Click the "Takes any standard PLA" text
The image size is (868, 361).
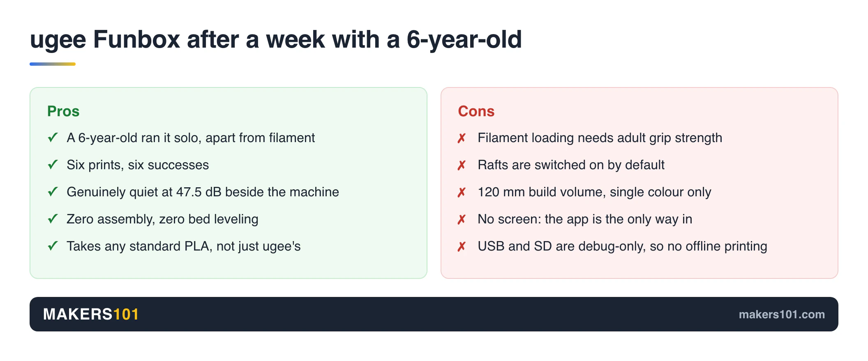point(184,246)
